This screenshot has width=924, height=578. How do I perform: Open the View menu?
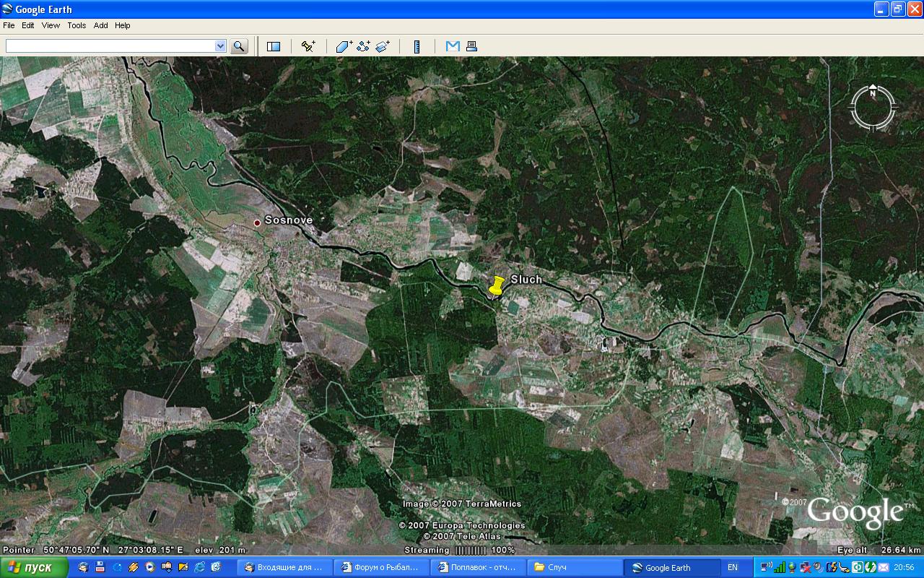[51, 25]
